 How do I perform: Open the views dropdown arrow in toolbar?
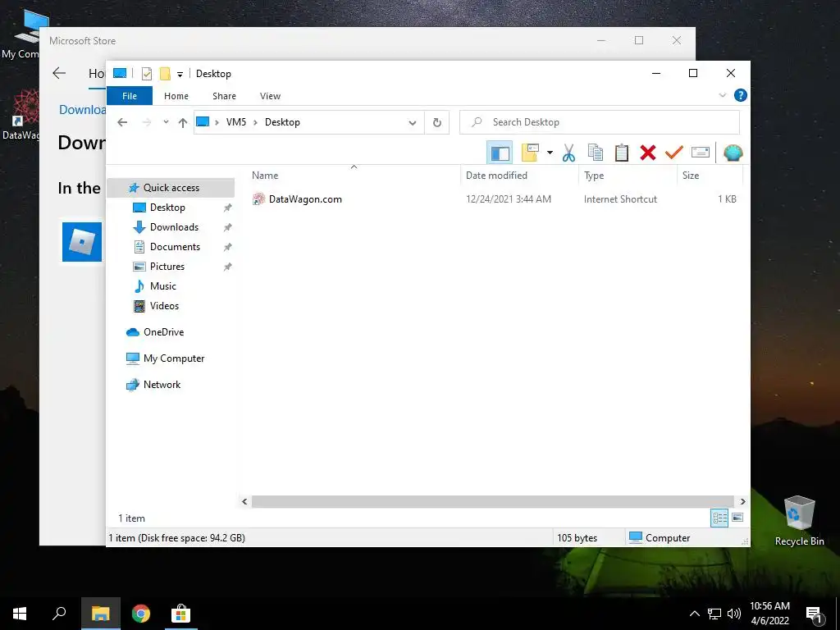click(550, 153)
